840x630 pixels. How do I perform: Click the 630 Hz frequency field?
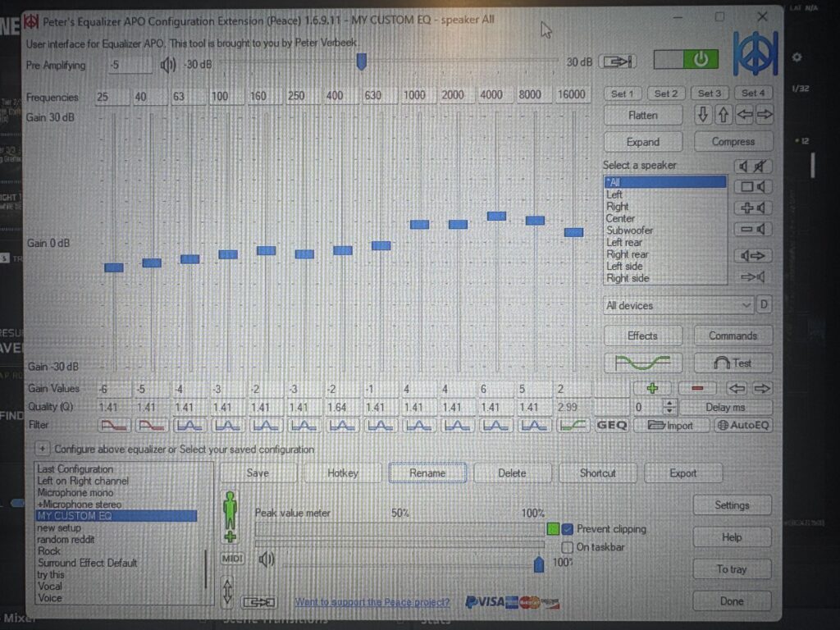(380, 96)
